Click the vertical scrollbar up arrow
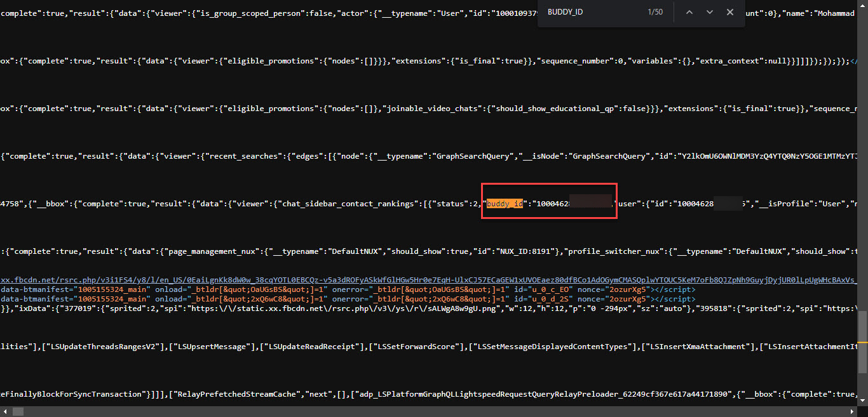868x417 pixels. click(863, 4)
